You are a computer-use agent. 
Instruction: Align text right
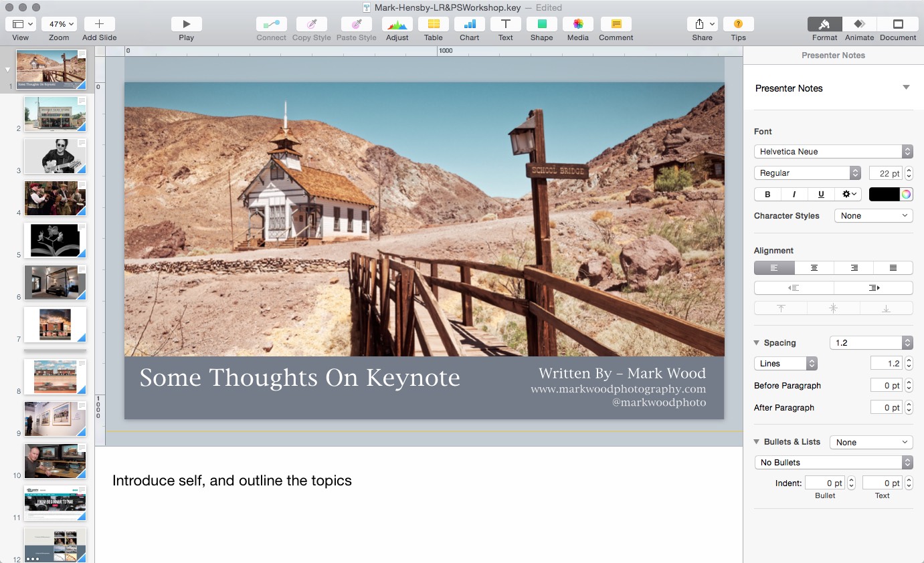(854, 268)
